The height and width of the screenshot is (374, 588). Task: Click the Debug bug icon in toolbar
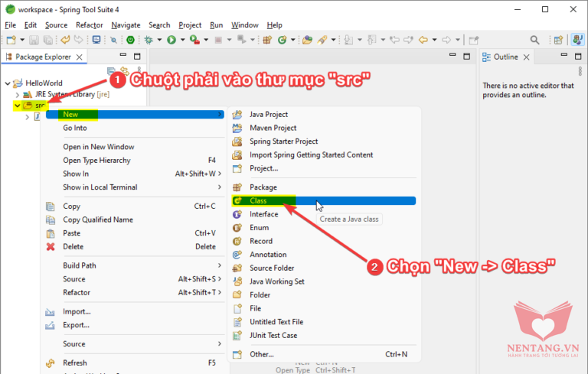tap(149, 40)
